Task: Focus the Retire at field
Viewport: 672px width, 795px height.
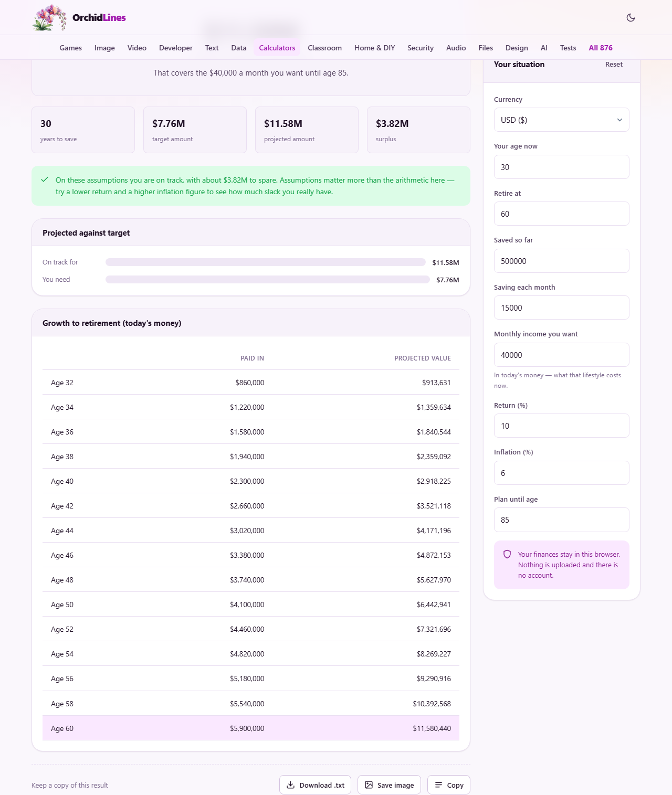Action: click(561, 214)
